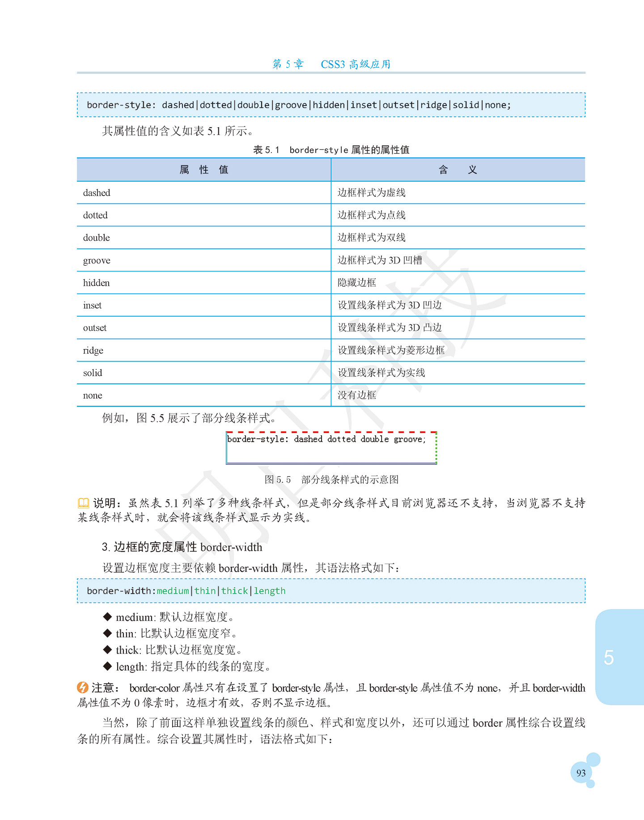Click the book icon beside 说明
Viewport: 644px width, 820px height.
point(83,503)
